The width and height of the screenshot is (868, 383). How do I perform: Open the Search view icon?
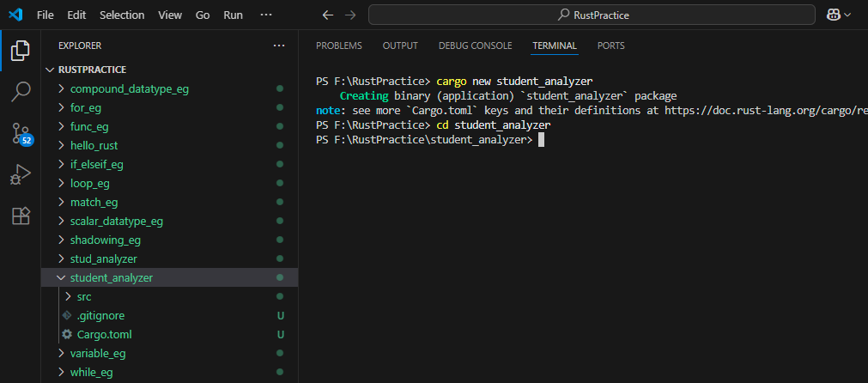tap(21, 92)
